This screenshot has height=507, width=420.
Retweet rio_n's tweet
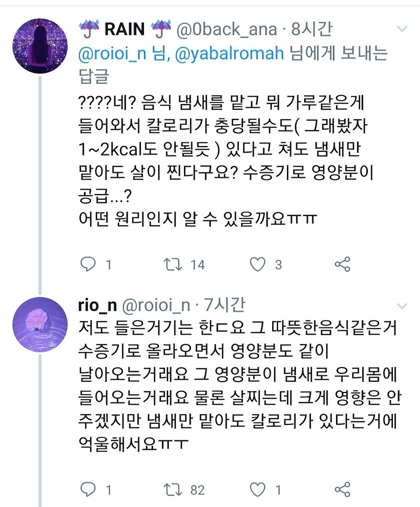173,489
